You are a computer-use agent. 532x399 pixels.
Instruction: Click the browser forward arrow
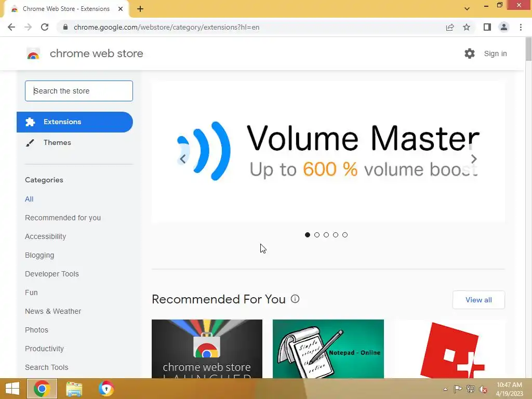click(28, 27)
